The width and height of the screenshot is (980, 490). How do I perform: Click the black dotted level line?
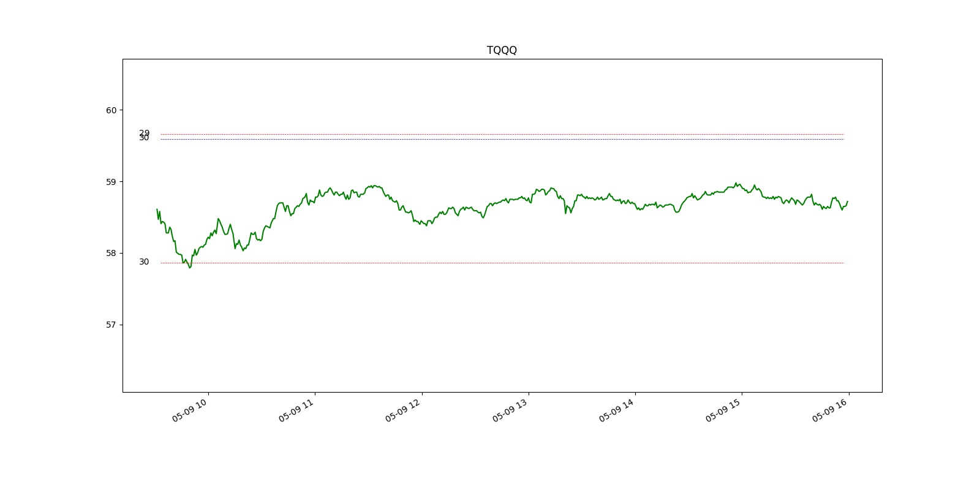coord(502,140)
